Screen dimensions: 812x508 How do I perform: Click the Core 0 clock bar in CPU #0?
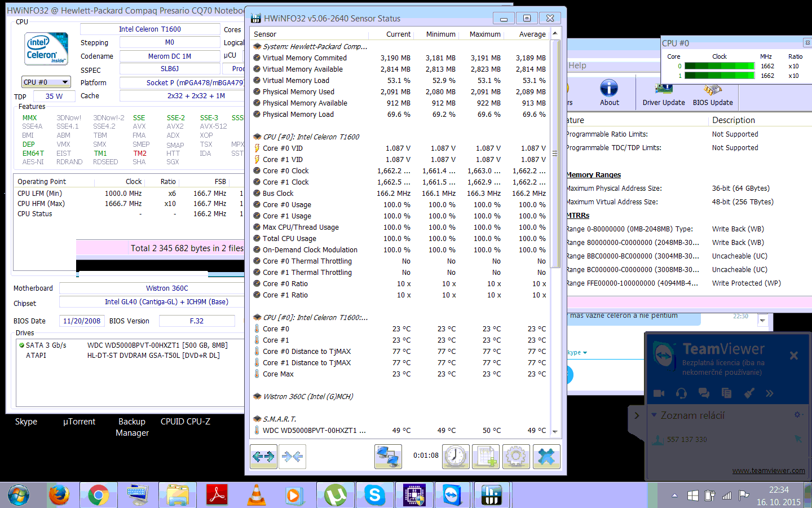pyautogui.click(x=720, y=66)
